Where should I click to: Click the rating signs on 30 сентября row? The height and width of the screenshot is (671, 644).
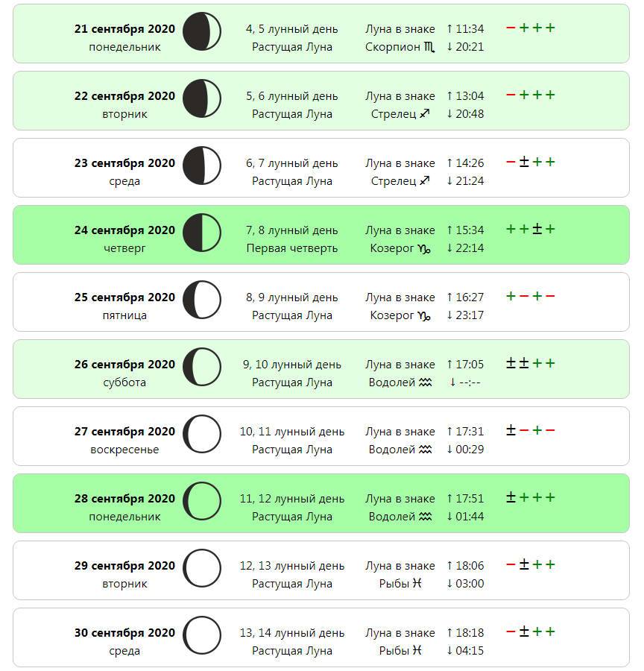point(531,631)
